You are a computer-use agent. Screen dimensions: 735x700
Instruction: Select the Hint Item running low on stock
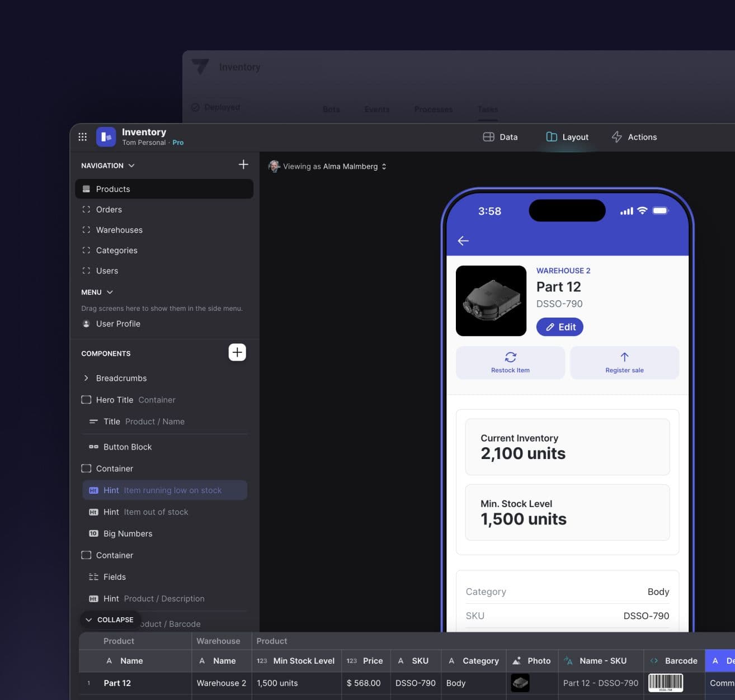[x=164, y=490]
